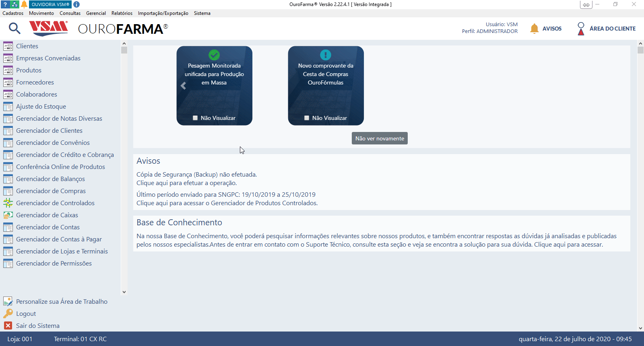Click the Fornecedores sidebar icon
This screenshot has width=644, height=346.
point(8,82)
